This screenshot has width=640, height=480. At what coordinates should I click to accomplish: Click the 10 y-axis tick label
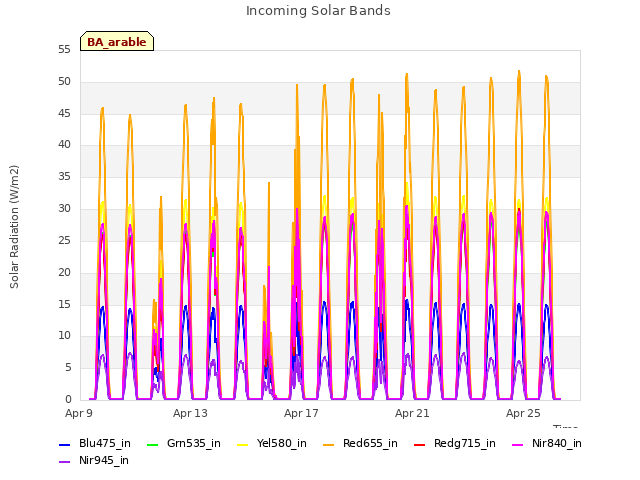click(64, 336)
